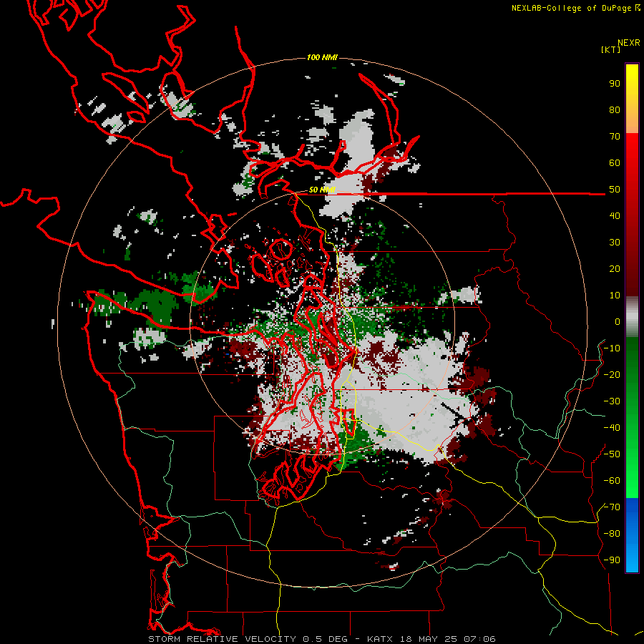Click the 60 value on velocity scale
Screen dimensions: 644x644
(x=615, y=163)
